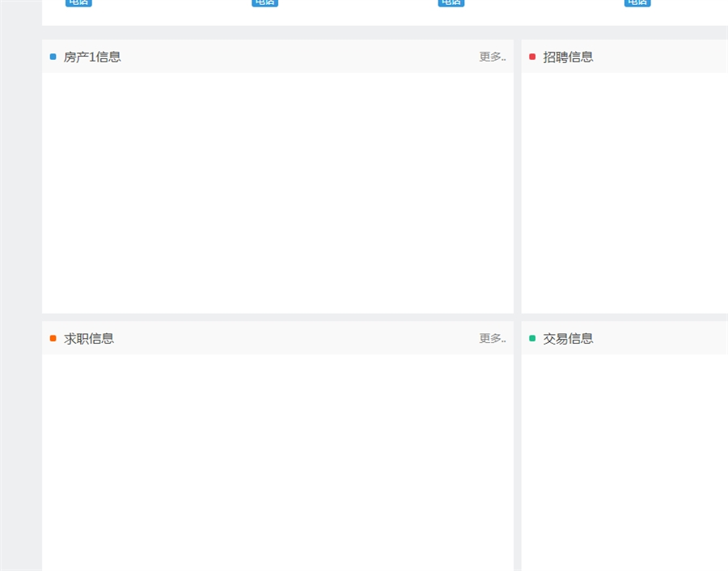
Task: Click the first 电话 badge on the left
Action: point(78,2)
